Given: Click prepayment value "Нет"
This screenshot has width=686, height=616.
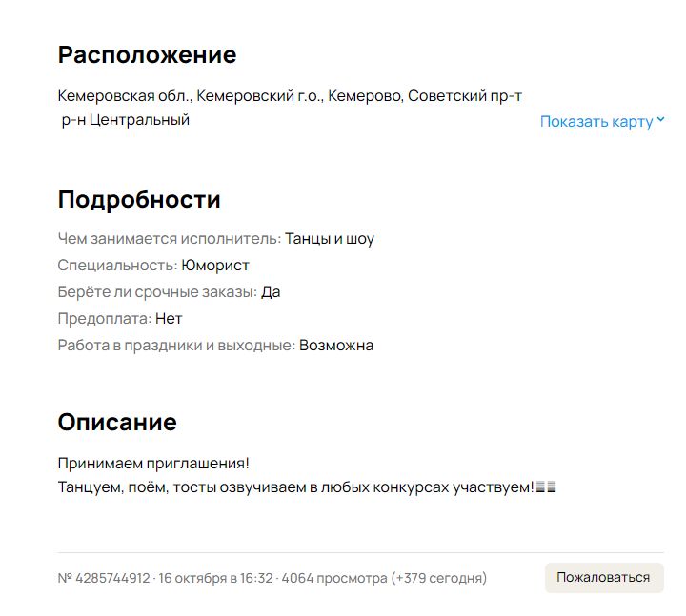Looking at the screenshot, I should point(169,319).
